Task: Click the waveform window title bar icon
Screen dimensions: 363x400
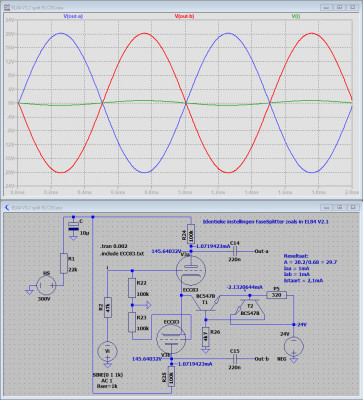Action: (x=7, y=7)
